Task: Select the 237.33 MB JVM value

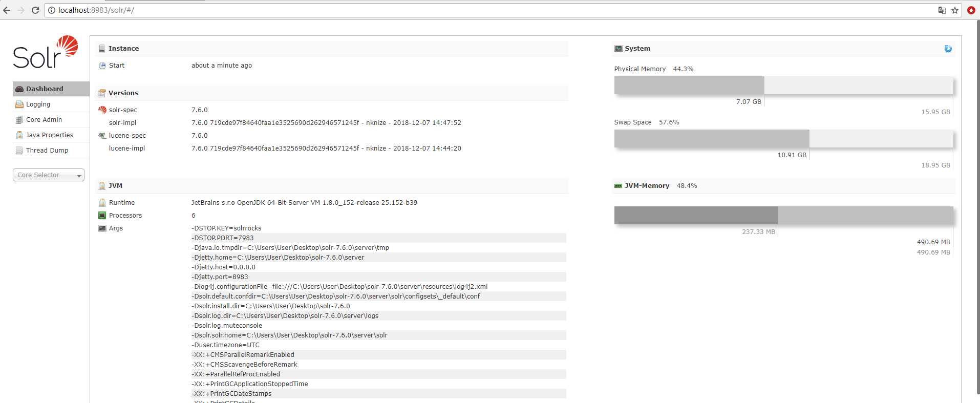Action: (x=758, y=232)
